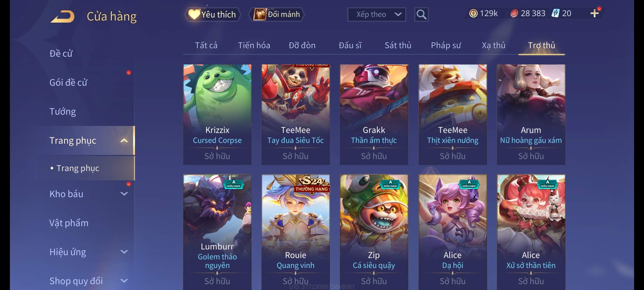Tap the blue voucher icon showing 20
Image resolution: width=644 pixels, height=290 pixels.
click(x=555, y=13)
